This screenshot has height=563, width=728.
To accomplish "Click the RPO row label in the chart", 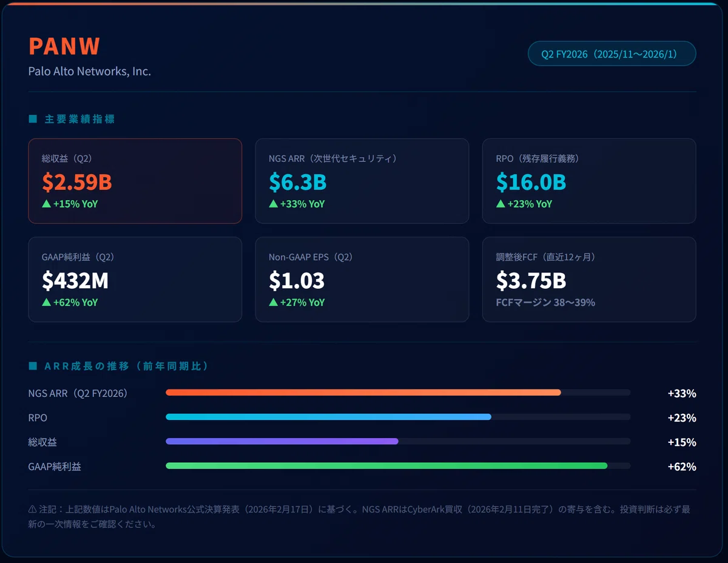I will pyautogui.click(x=38, y=418).
